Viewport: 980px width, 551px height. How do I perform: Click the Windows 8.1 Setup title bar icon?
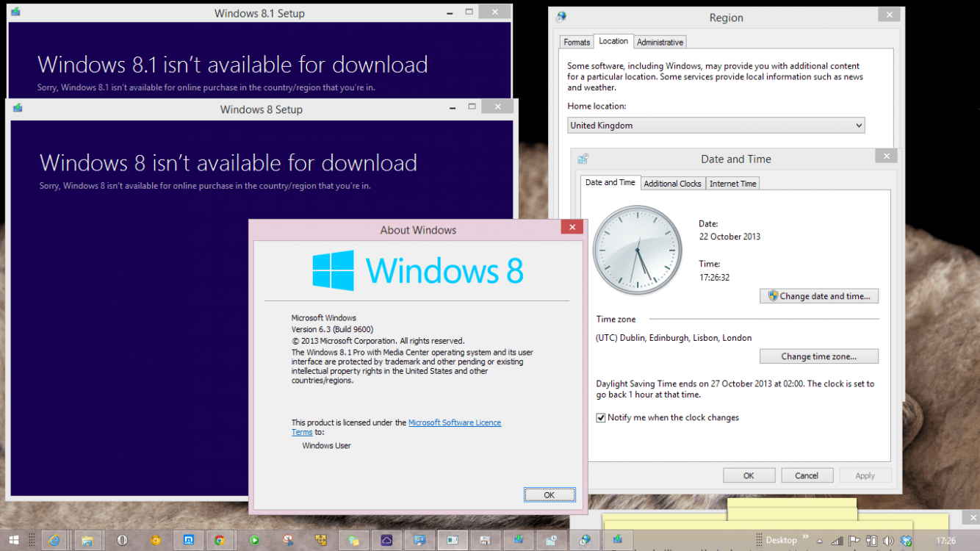(16, 12)
